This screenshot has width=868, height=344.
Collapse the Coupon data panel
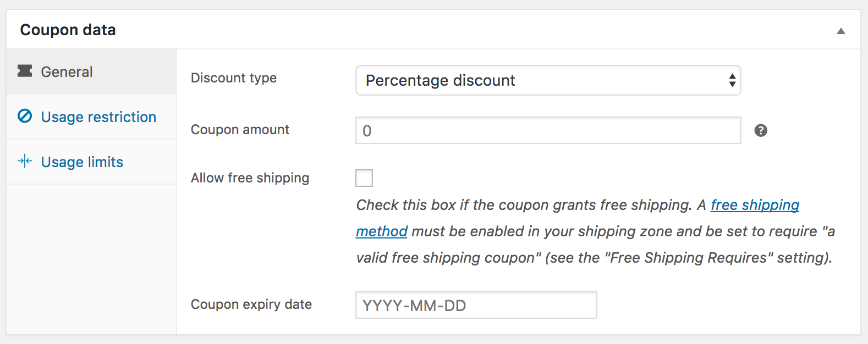click(841, 31)
